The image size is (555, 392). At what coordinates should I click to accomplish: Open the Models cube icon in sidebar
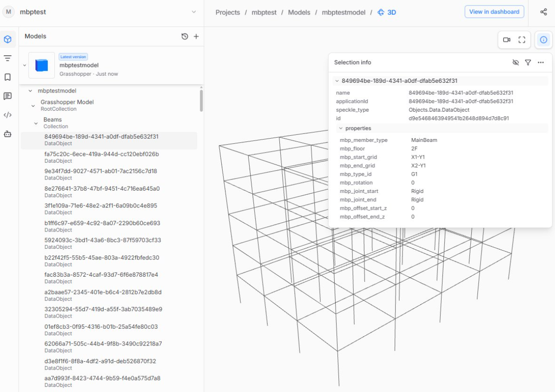8,40
